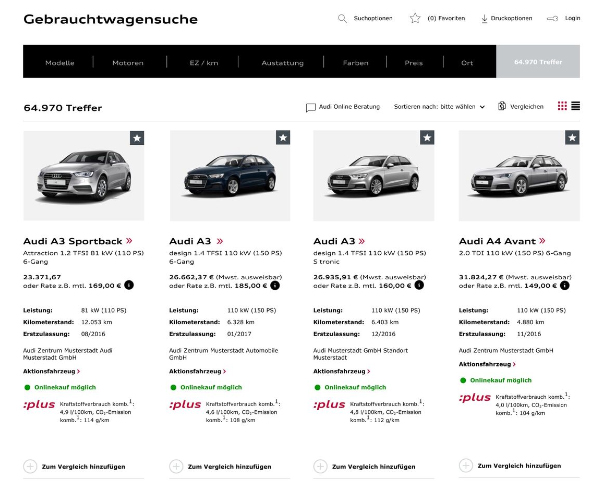Switch to grid view icon
This screenshot has height=488, width=602.
562,106
